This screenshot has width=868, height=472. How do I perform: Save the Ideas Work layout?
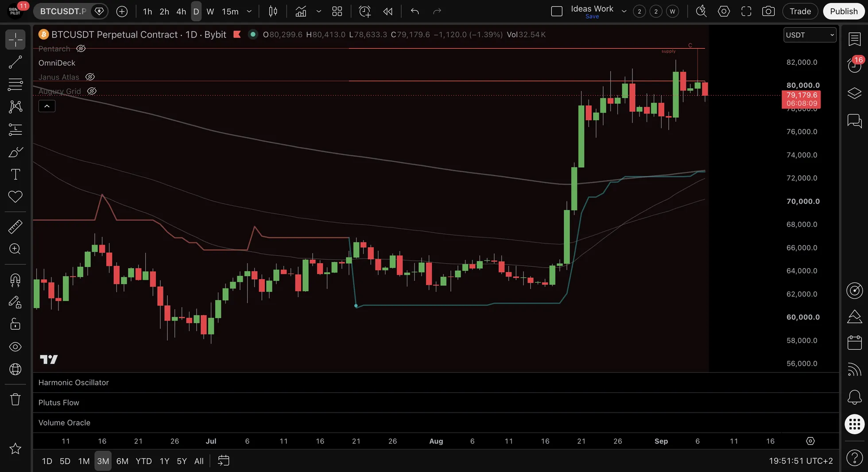(592, 16)
